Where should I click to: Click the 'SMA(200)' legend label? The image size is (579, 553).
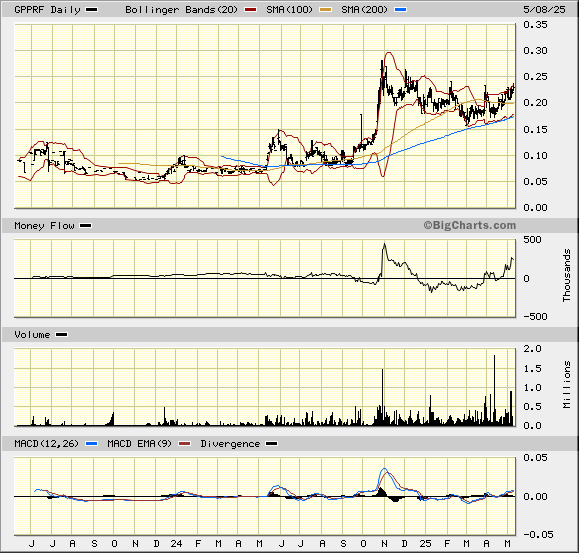point(364,10)
